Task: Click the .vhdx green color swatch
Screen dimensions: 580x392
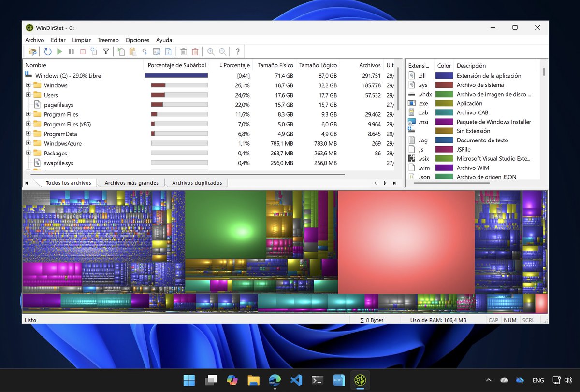Action: [444, 94]
